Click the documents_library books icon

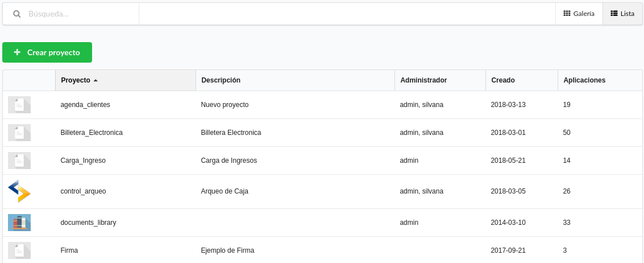19,223
